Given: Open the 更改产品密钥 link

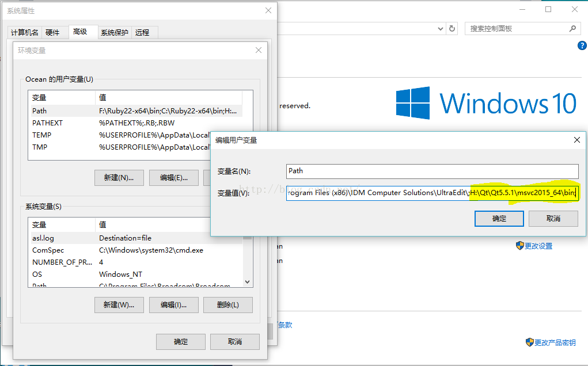Looking at the screenshot, I should point(555,342).
